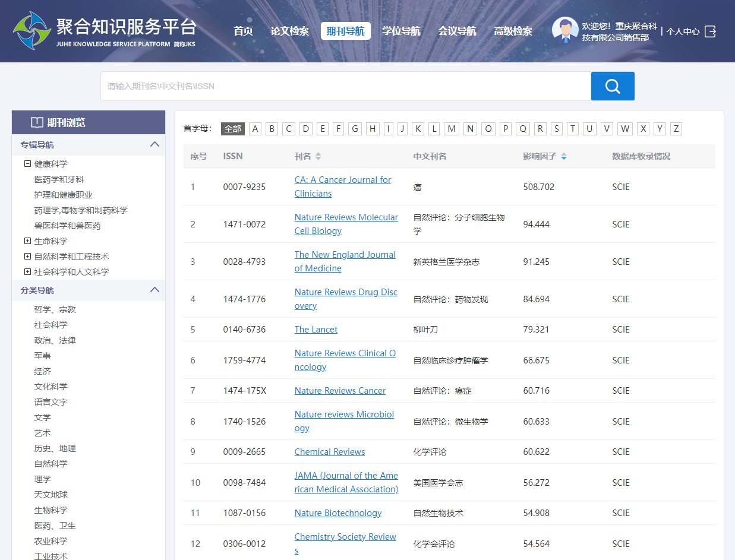Click the journal name search input field
Image resolution: width=735 pixels, height=560 pixels.
[x=345, y=86]
